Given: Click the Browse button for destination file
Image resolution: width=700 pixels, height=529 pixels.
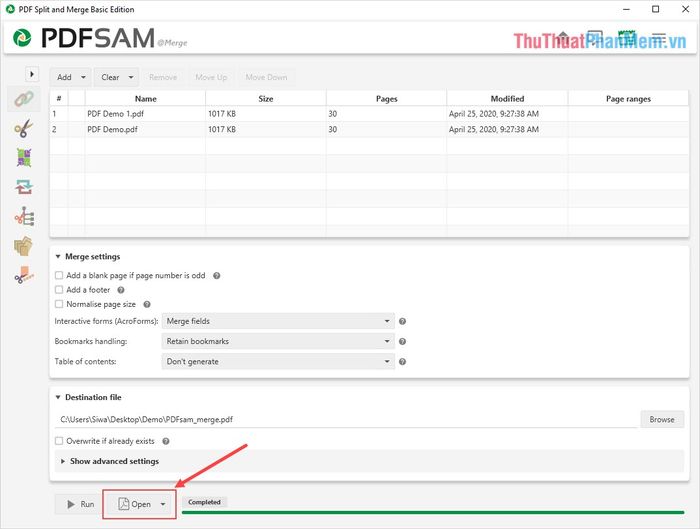Looking at the screenshot, I should tap(661, 419).
